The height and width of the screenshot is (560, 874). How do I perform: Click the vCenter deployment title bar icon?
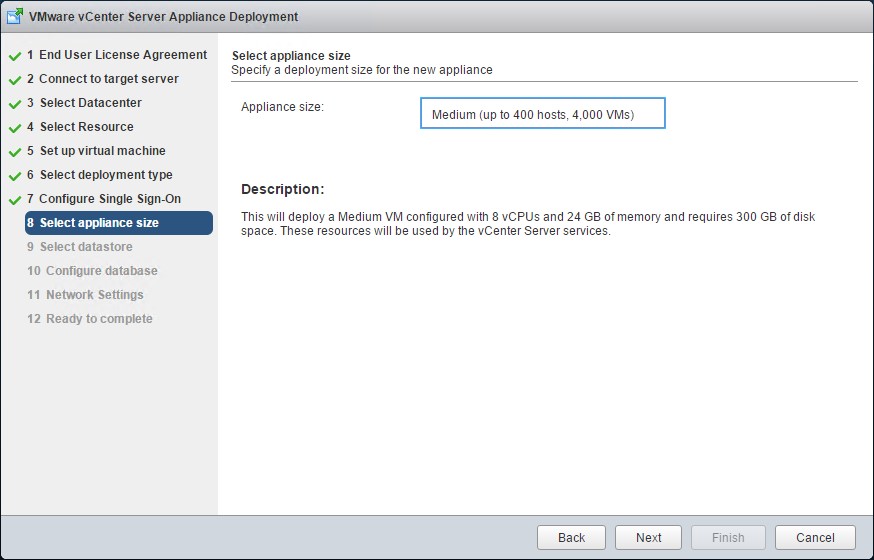[x=14, y=16]
